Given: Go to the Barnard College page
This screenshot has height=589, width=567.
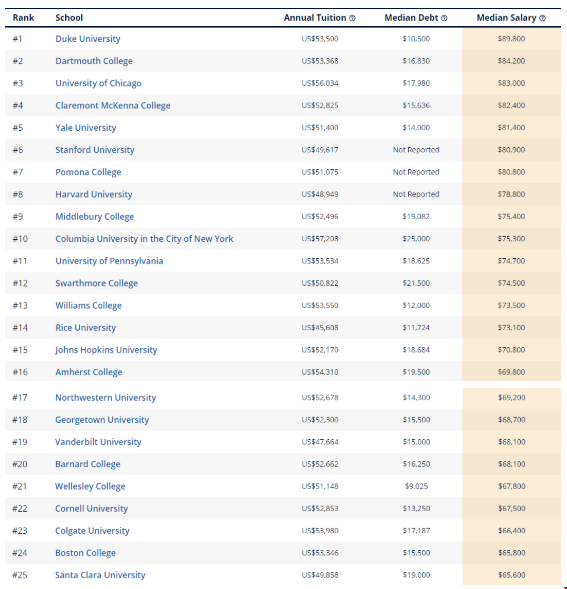Looking at the screenshot, I should (88, 464).
